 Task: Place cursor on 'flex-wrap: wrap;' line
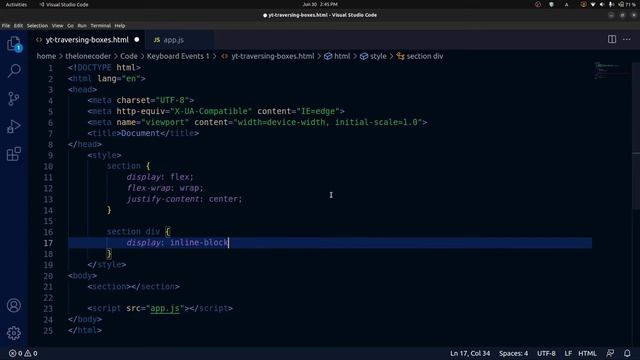click(x=164, y=188)
